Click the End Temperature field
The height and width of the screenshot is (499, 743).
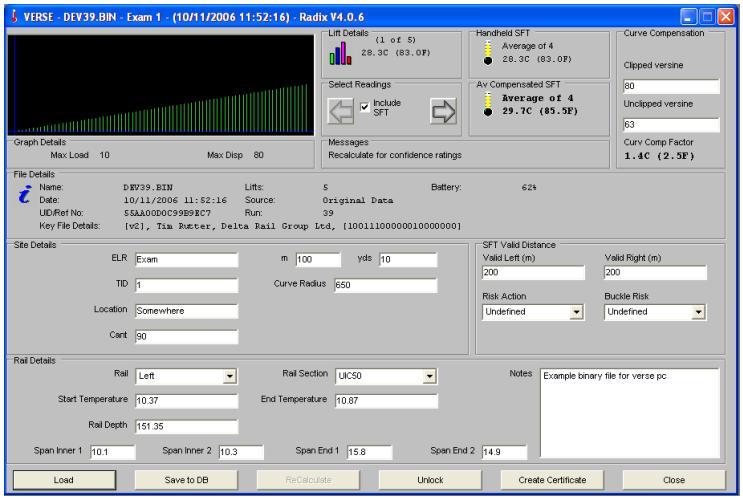386,401
